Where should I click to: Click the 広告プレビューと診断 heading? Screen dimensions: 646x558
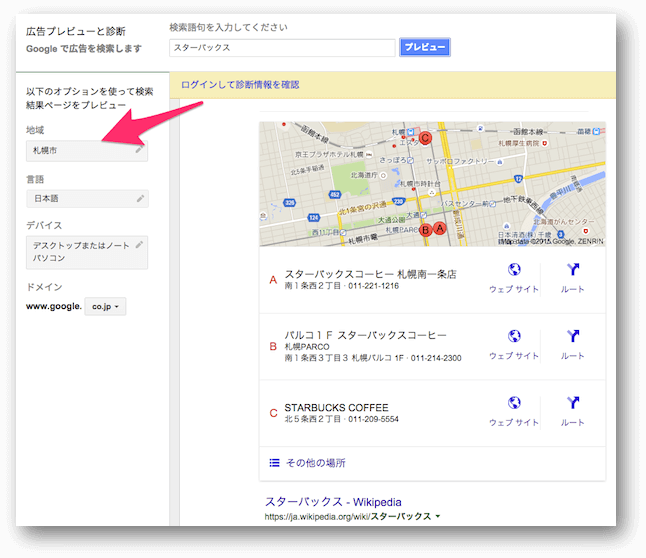(x=76, y=31)
